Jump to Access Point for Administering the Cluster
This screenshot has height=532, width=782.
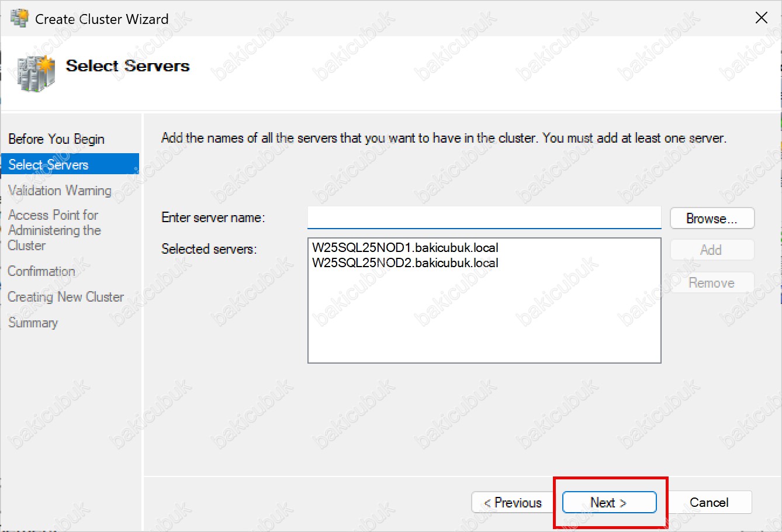click(54, 230)
